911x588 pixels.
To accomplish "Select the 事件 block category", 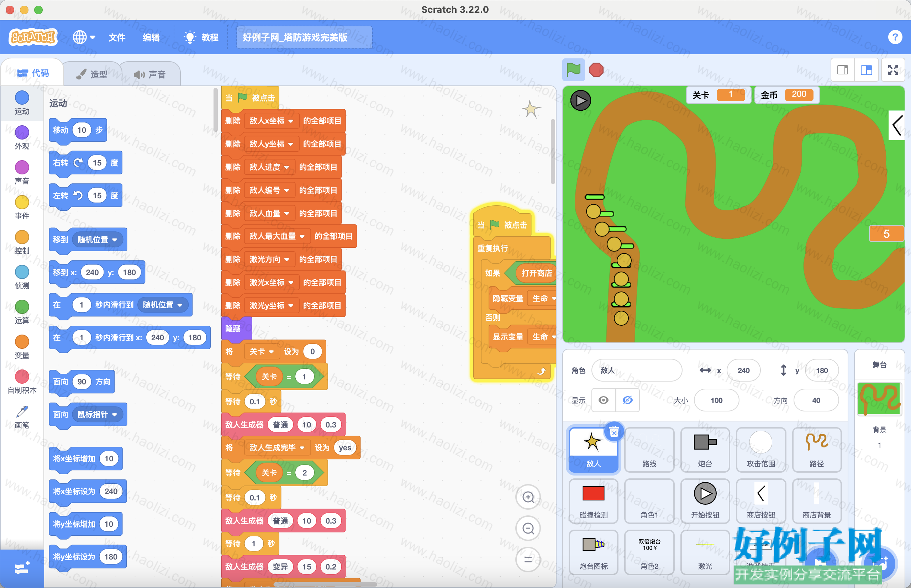I will tap(22, 207).
